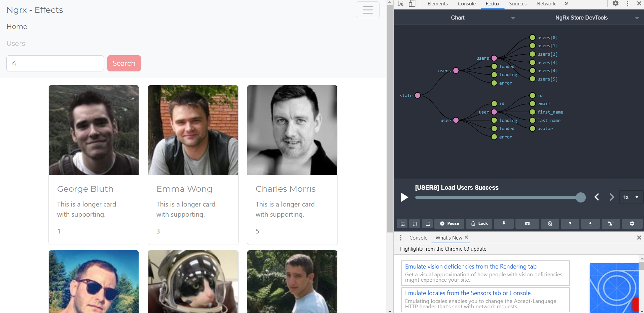
Task: Open playback speed 1x dropdown
Action: (x=631, y=197)
